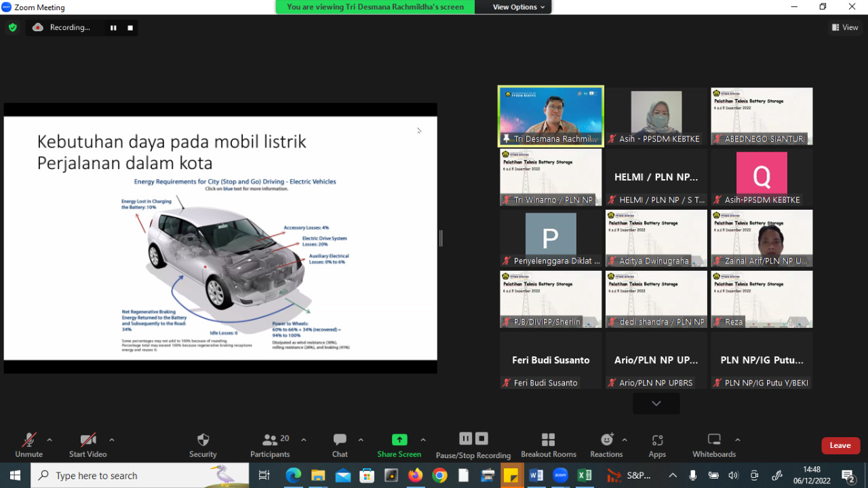
Task: Open Firefox from the taskbar
Action: coord(416,476)
